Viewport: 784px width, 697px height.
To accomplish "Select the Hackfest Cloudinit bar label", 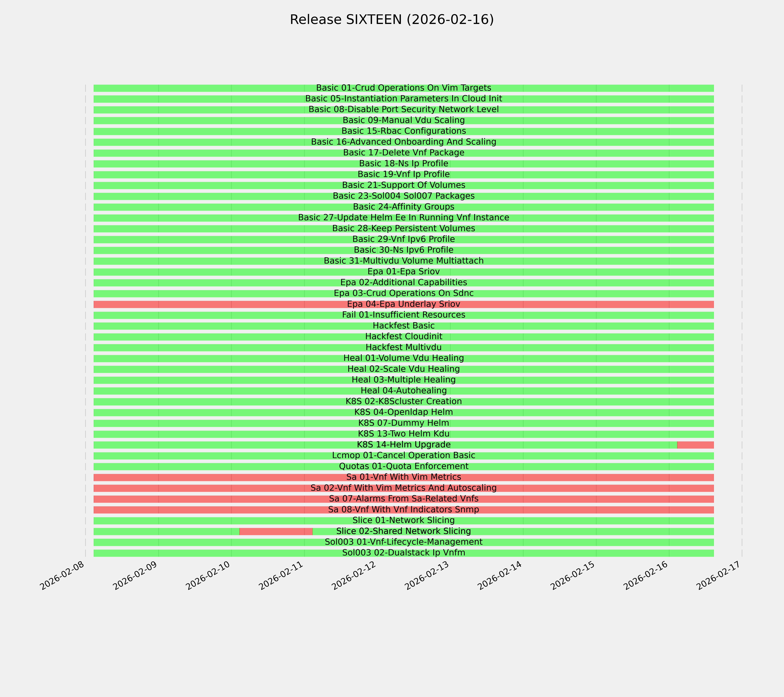I will [x=403, y=336].
